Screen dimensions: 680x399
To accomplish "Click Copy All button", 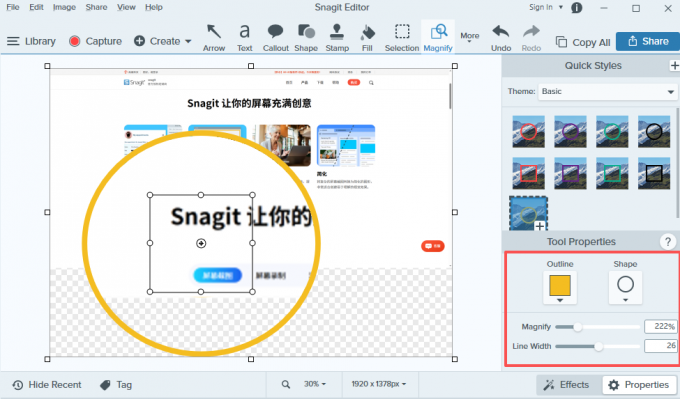I will [x=583, y=42].
